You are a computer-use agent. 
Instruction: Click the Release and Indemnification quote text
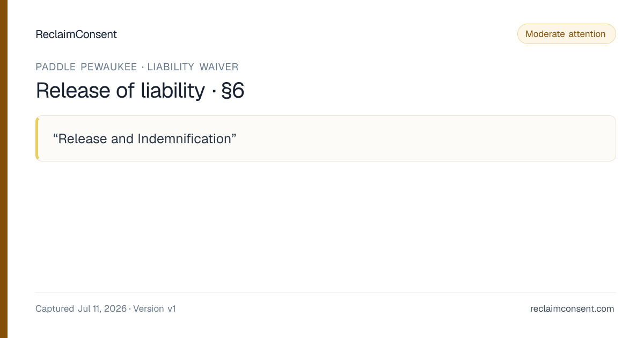[x=145, y=138]
